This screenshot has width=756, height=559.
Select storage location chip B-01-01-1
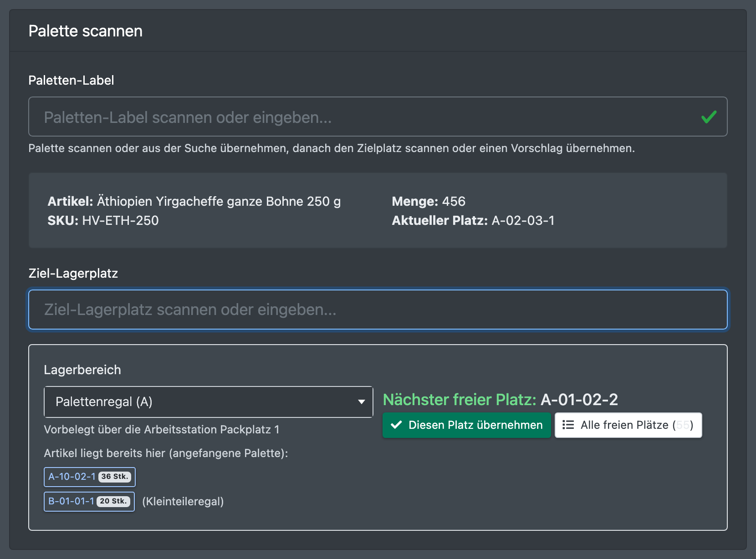tap(89, 502)
